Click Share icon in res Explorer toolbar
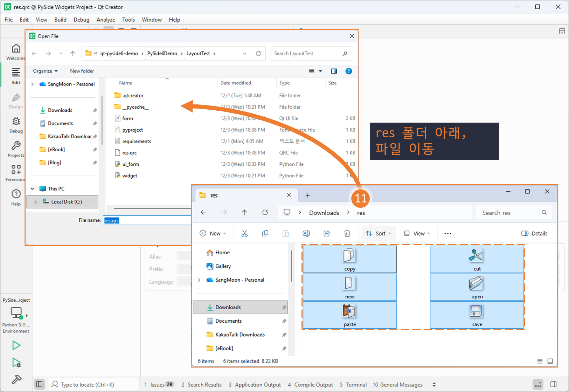This screenshot has width=569, height=392. [327, 233]
